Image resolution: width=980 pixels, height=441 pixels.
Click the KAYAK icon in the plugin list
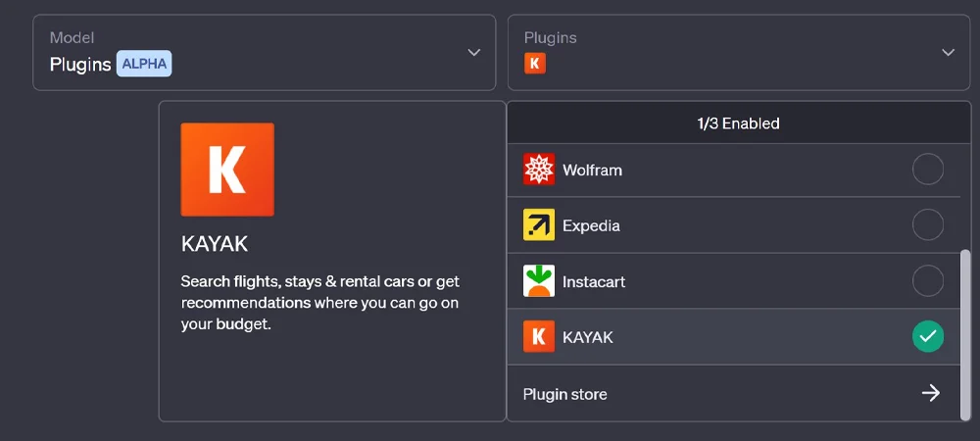(539, 337)
